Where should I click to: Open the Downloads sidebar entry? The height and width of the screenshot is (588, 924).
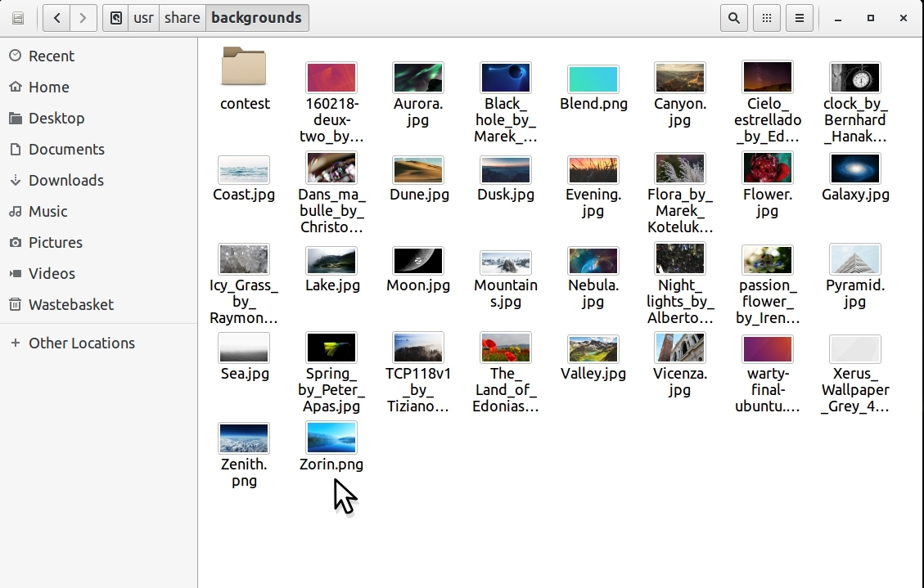point(65,180)
